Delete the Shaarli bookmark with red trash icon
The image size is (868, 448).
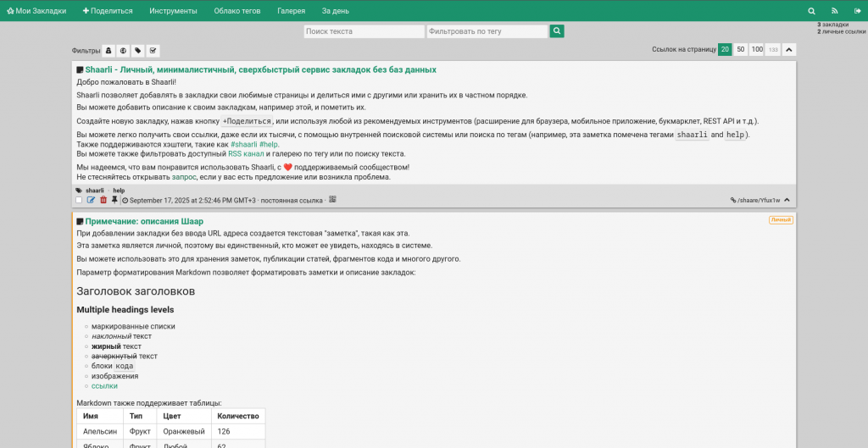pyautogui.click(x=103, y=200)
